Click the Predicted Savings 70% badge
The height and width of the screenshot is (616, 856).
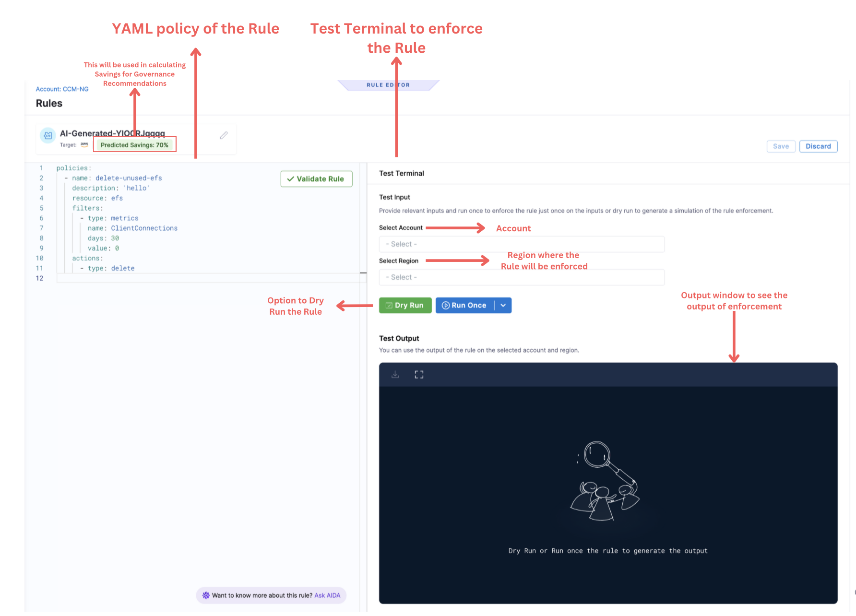[x=134, y=145]
